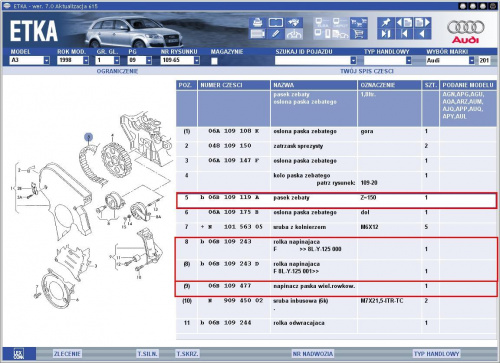
Task: Expand the WYBÓR MARKI dropdown showing Audi
Action: pos(471,60)
